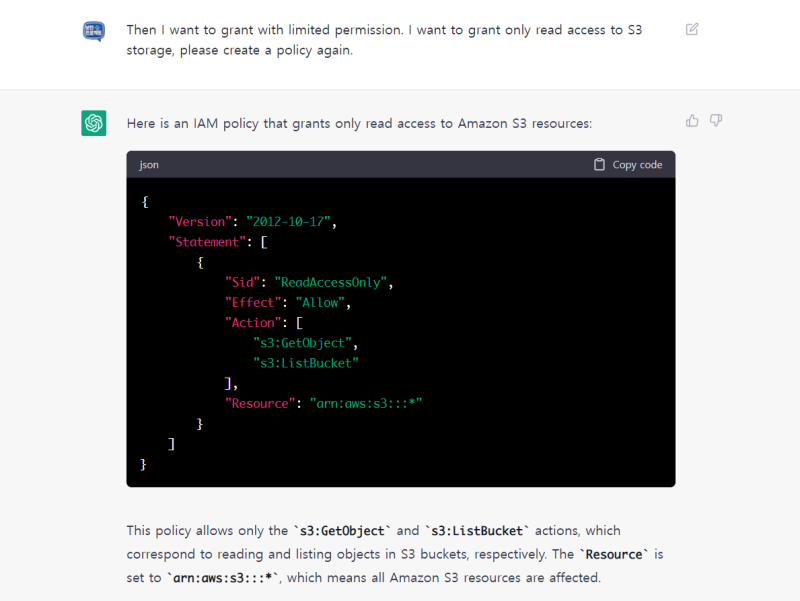Click the clipboard icon in code header

pyautogui.click(x=599, y=165)
